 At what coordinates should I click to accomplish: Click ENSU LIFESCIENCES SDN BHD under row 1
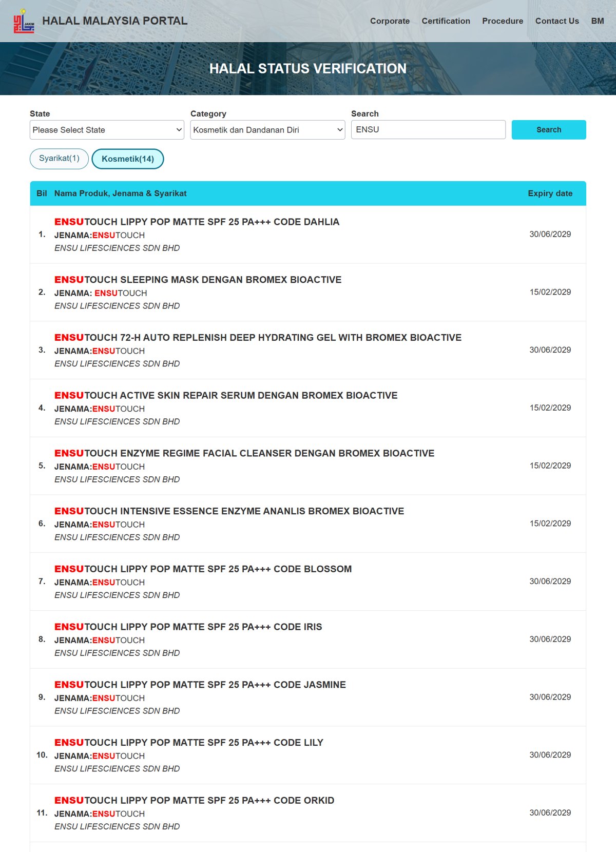pos(117,248)
